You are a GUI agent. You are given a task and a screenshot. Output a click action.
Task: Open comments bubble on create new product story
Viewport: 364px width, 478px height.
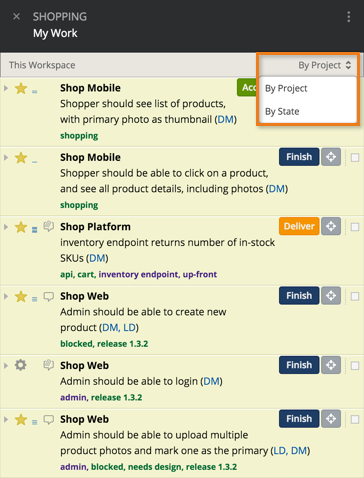click(49, 296)
